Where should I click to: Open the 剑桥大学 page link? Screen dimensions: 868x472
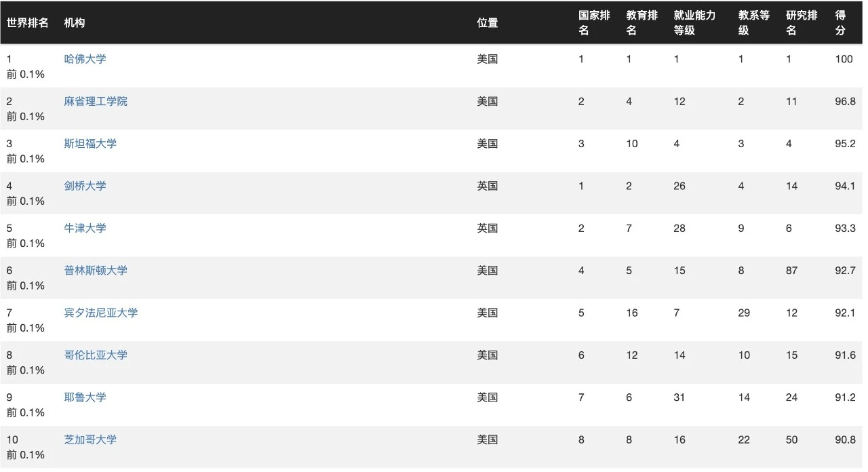(x=85, y=186)
